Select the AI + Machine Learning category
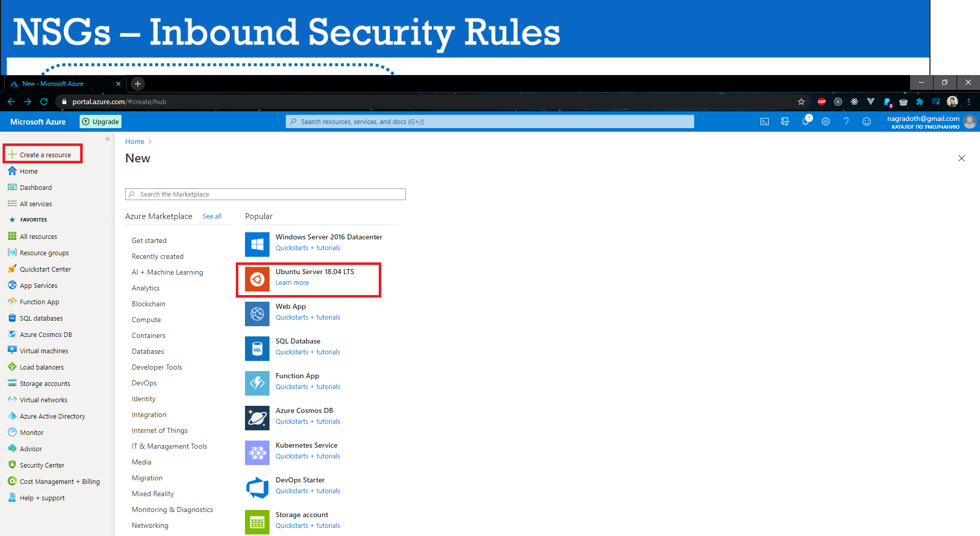The width and height of the screenshot is (980, 536). [x=167, y=272]
